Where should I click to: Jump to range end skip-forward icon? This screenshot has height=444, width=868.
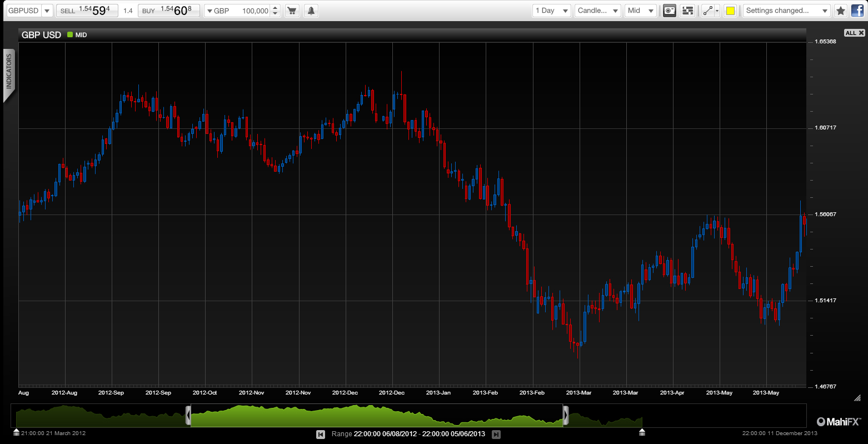point(496,434)
